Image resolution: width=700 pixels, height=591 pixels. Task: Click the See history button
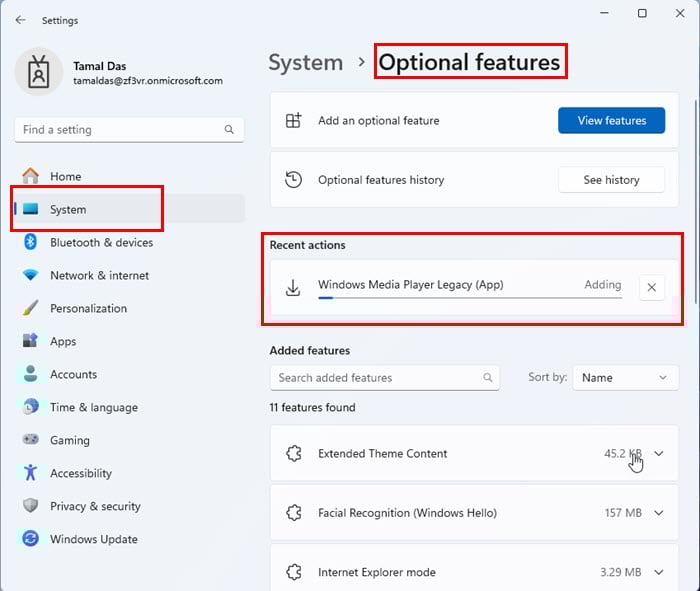[x=611, y=180]
